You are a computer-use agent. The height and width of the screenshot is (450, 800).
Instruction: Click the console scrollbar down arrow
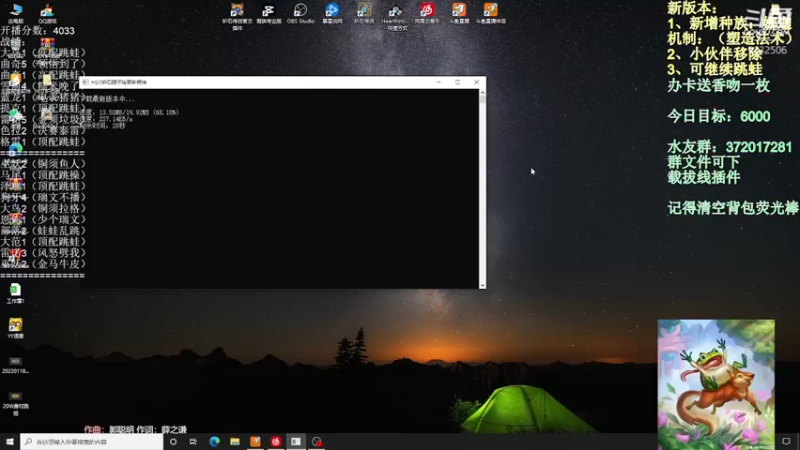[482, 285]
